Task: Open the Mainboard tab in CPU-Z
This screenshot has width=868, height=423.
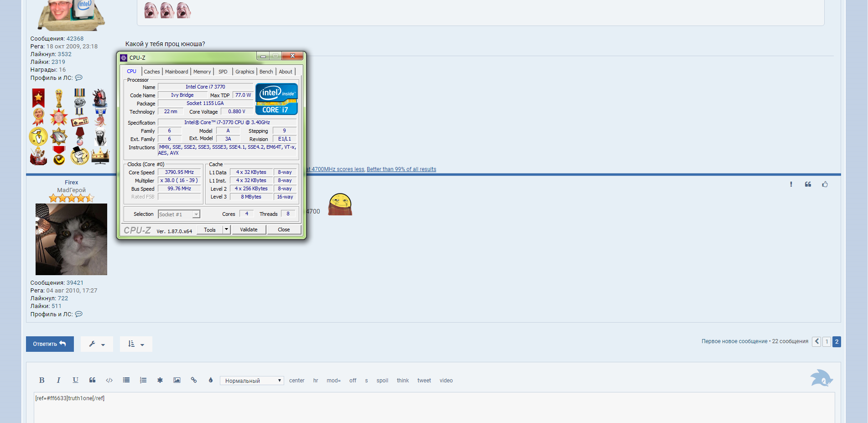Action: coord(177,72)
